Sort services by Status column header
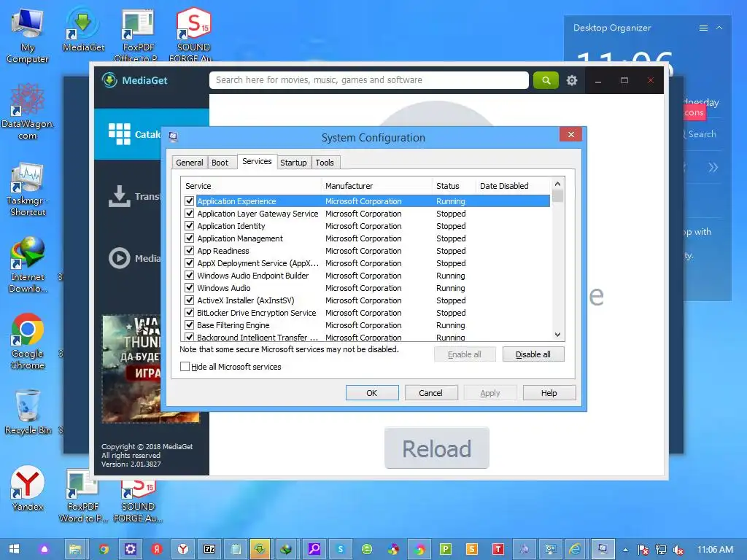This screenshot has width=747, height=560. [x=453, y=186]
